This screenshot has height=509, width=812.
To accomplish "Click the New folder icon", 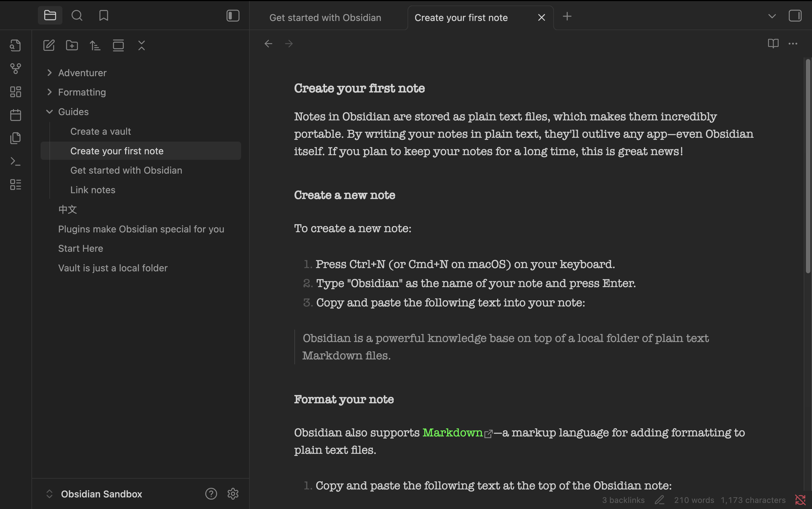I will coord(72,45).
